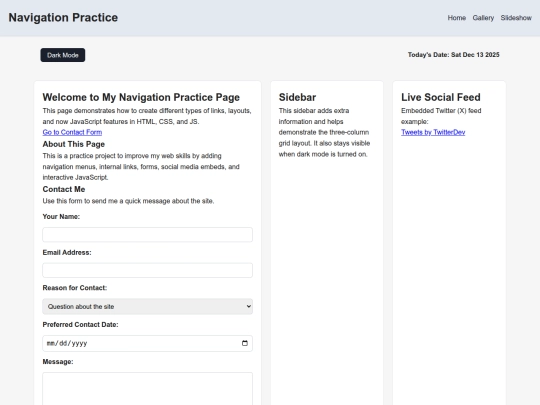This screenshot has height=405, width=540.
Task: Expand the Reason for Contact dropdown
Action: 147,307
